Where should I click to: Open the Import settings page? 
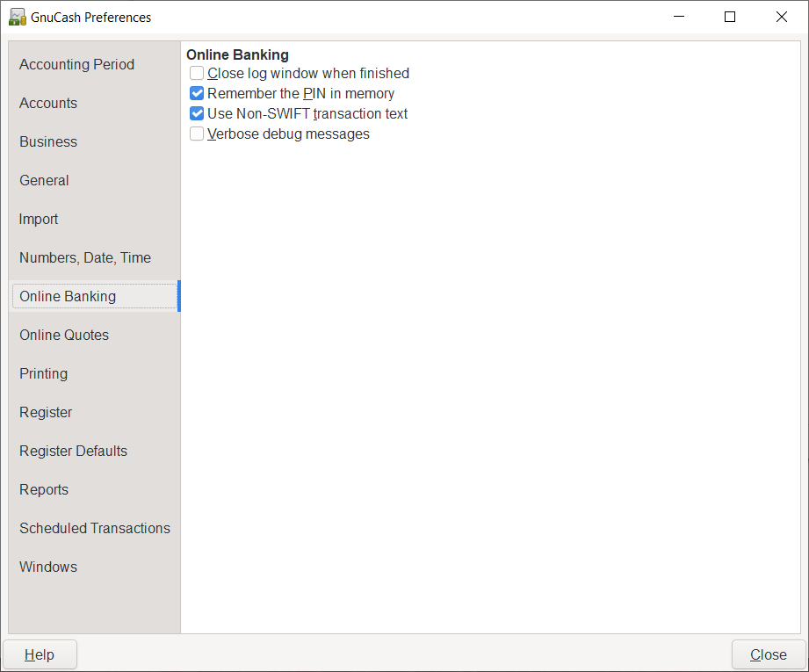pyautogui.click(x=39, y=219)
